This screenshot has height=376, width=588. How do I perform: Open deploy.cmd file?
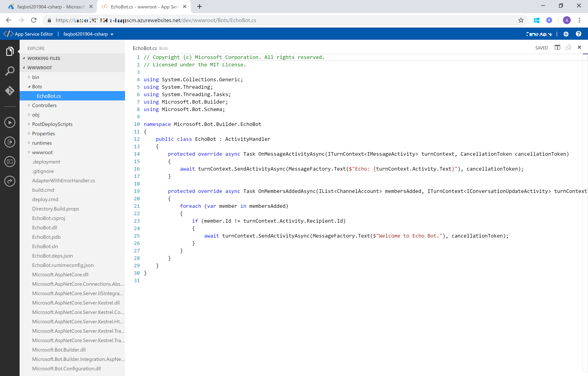pos(45,199)
